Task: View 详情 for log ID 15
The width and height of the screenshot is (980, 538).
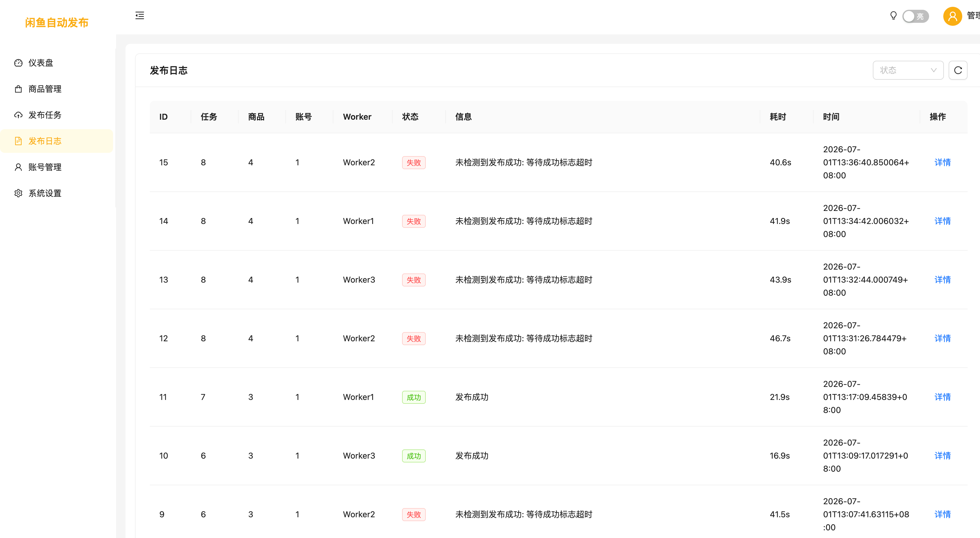Action: click(x=942, y=163)
